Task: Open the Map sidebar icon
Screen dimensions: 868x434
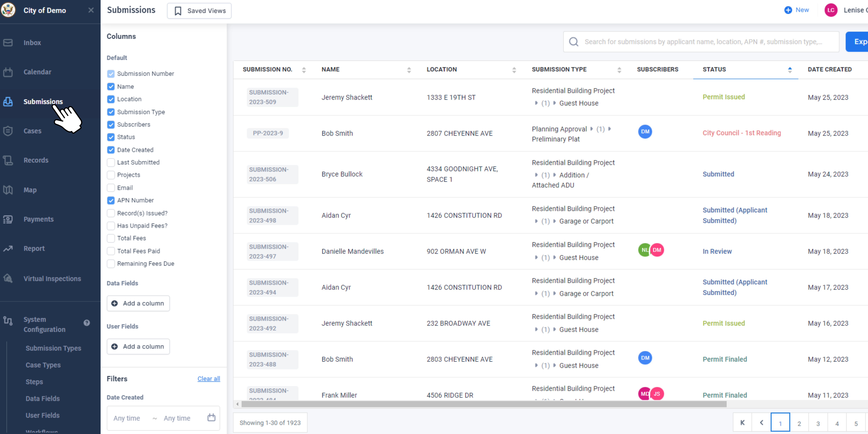Action: 8,190
